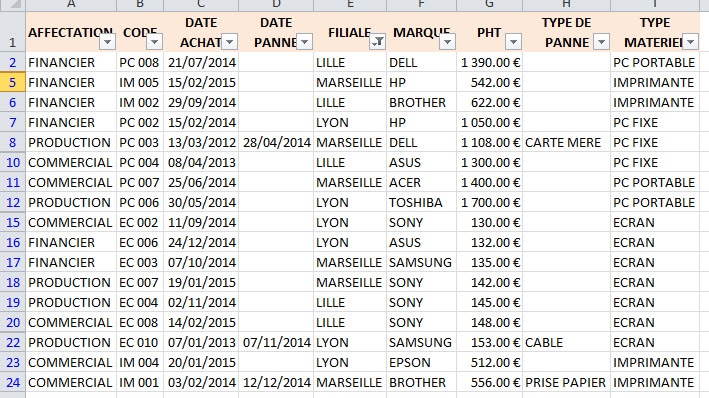Viewport: 709px width, 398px height.
Task: Open the AFFECTATION column filter dropdown
Action: pos(108,42)
